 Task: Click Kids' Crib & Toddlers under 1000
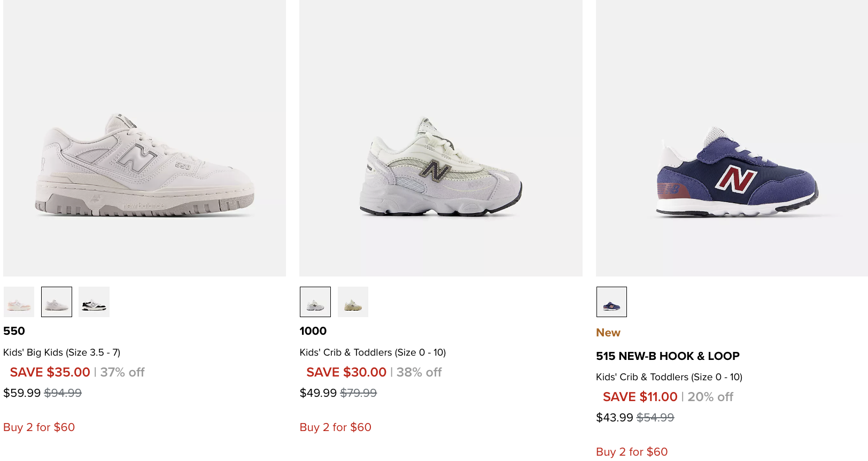click(x=373, y=352)
